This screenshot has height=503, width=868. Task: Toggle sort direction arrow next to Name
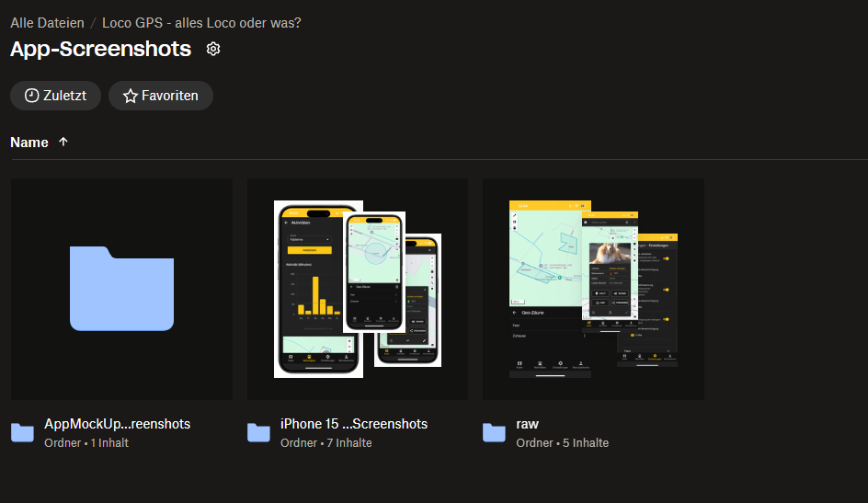tap(63, 142)
